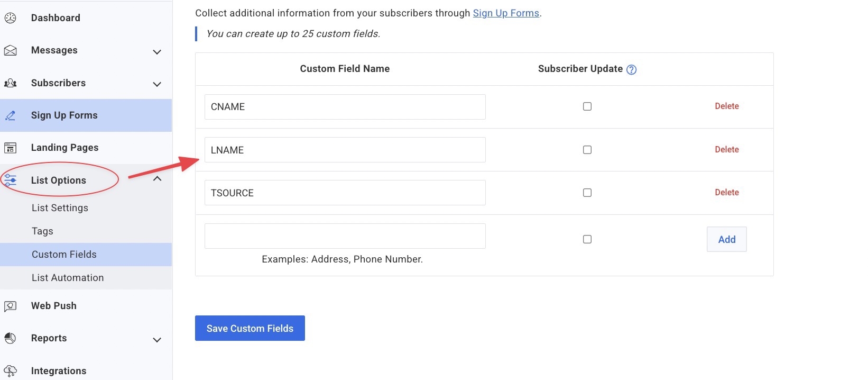Delete the TSOURCE custom field
This screenshot has width=868, height=380.
(x=727, y=193)
